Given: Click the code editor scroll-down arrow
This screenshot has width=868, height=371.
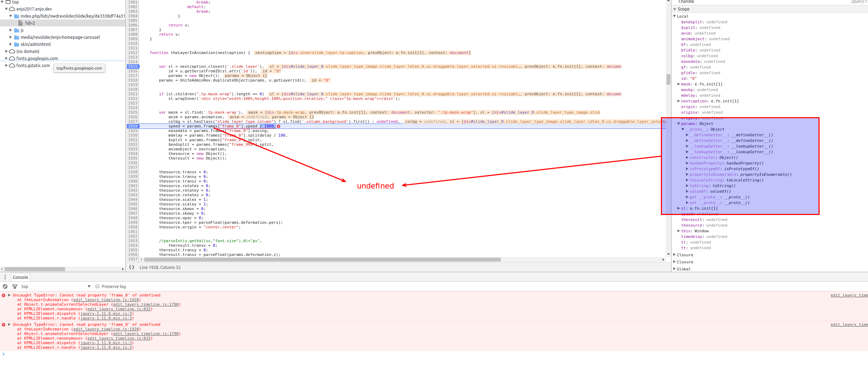Looking at the screenshot, I should click(x=668, y=254).
